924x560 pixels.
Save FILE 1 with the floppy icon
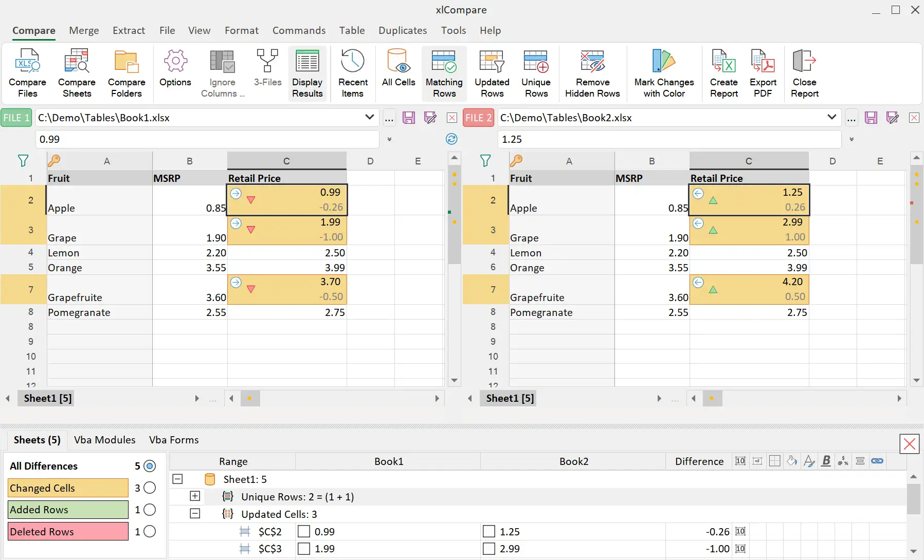(x=409, y=118)
